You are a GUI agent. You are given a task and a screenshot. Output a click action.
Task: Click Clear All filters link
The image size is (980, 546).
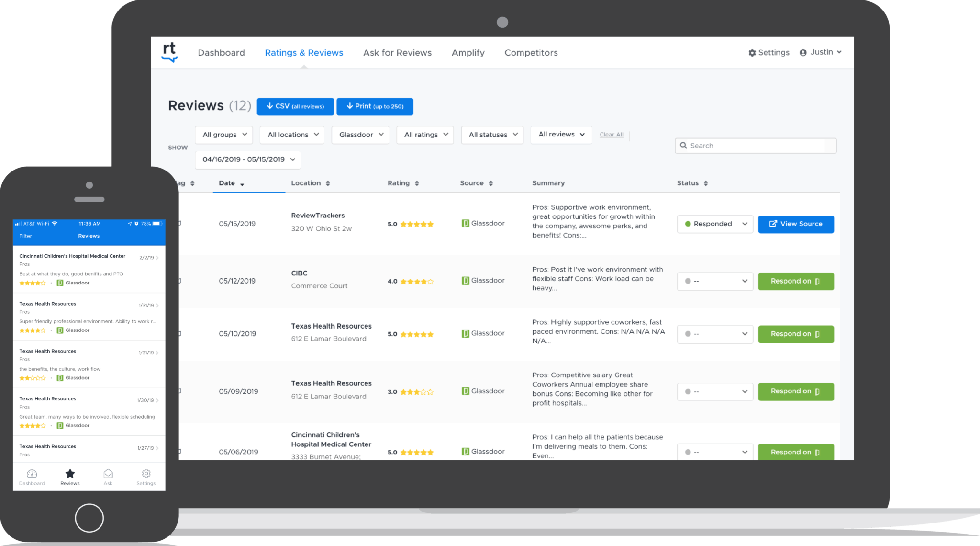[x=612, y=135]
